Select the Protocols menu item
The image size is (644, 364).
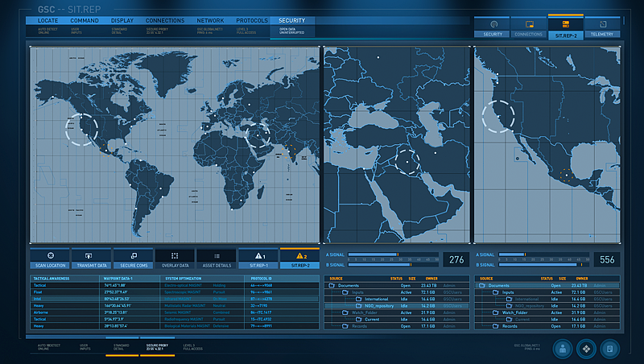pyautogui.click(x=250, y=20)
